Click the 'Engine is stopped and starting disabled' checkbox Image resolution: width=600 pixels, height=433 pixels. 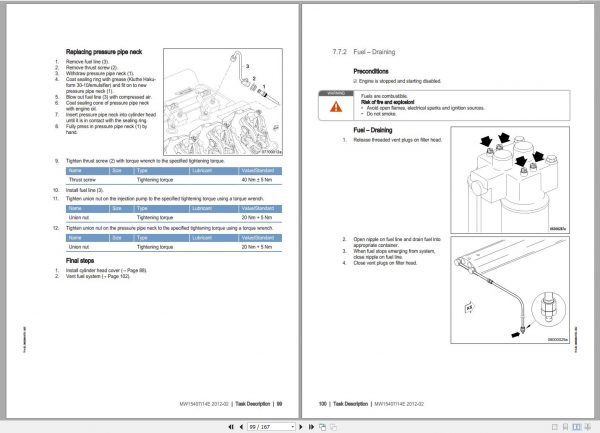pos(355,81)
